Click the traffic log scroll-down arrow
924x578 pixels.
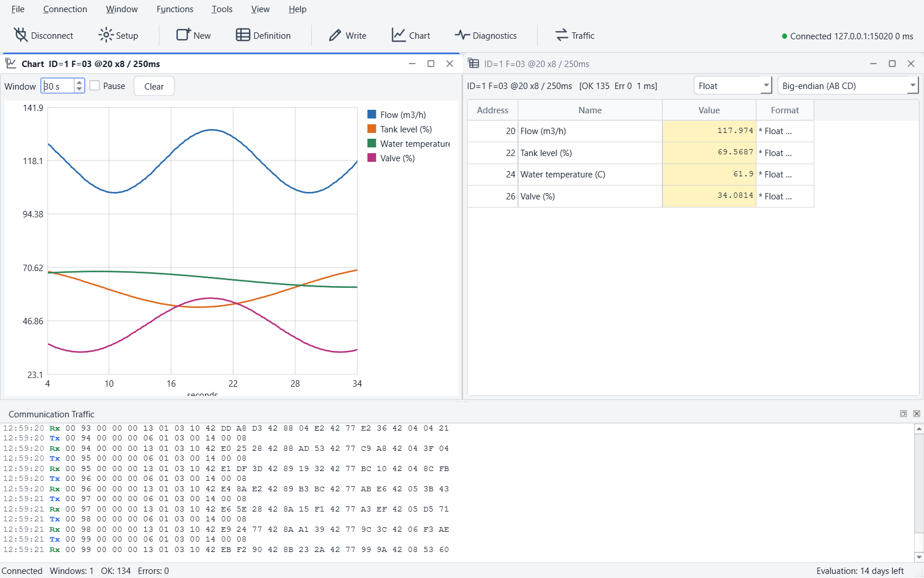[919, 557]
